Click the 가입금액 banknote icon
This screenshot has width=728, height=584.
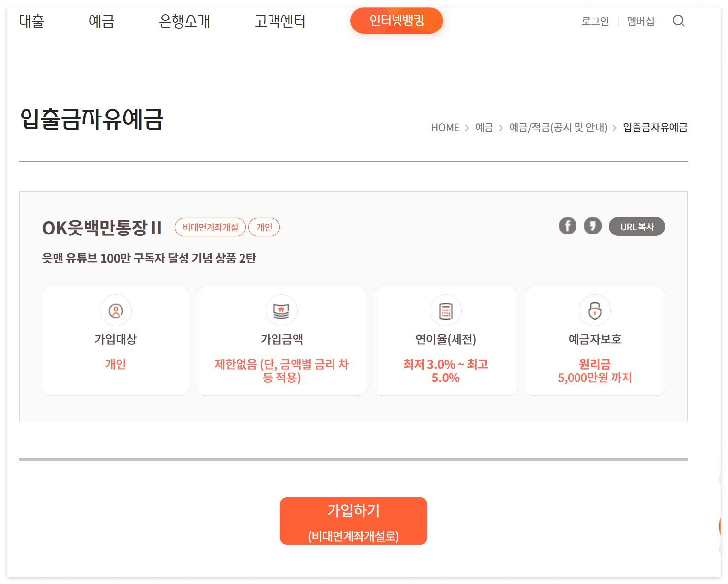[281, 310]
